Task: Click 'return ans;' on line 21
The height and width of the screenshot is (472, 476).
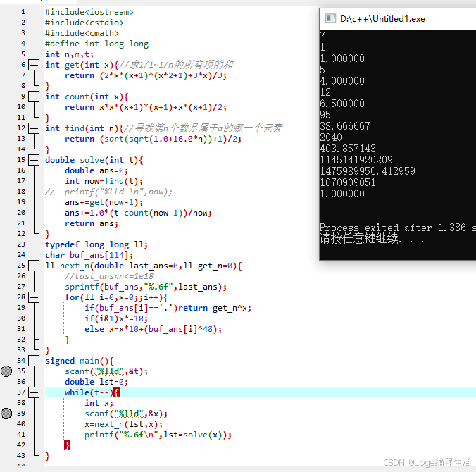Action: click(92, 223)
